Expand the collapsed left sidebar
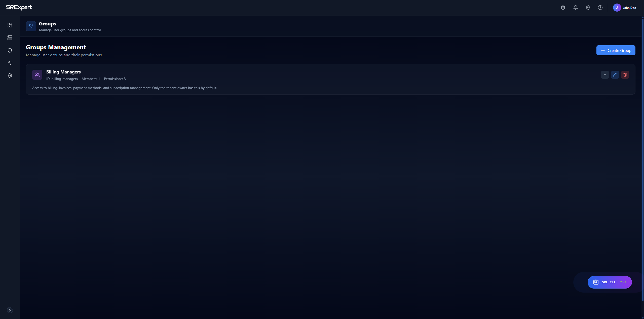Image resolution: width=644 pixels, height=319 pixels. click(10, 310)
